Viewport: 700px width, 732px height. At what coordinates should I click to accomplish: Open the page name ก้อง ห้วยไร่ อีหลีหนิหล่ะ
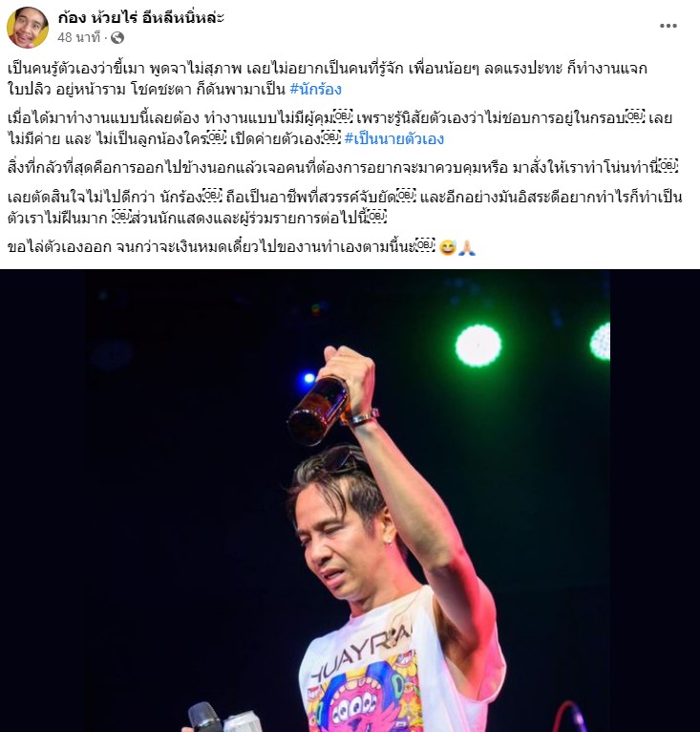click(x=141, y=17)
